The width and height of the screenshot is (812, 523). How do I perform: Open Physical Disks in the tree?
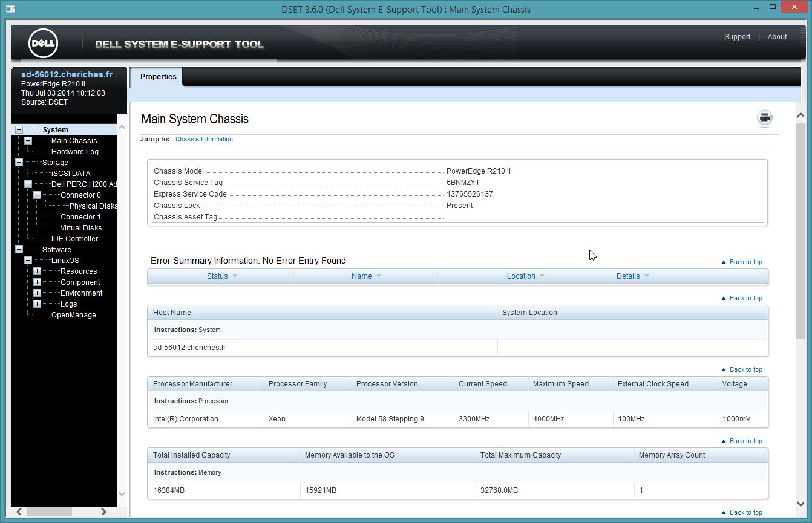(93, 206)
